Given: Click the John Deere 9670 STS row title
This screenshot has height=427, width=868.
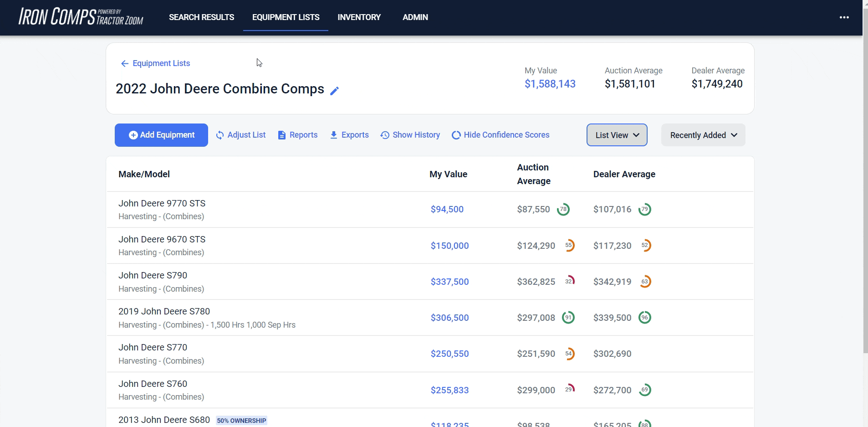Looking at the screenshot, I should coord(162,239).
